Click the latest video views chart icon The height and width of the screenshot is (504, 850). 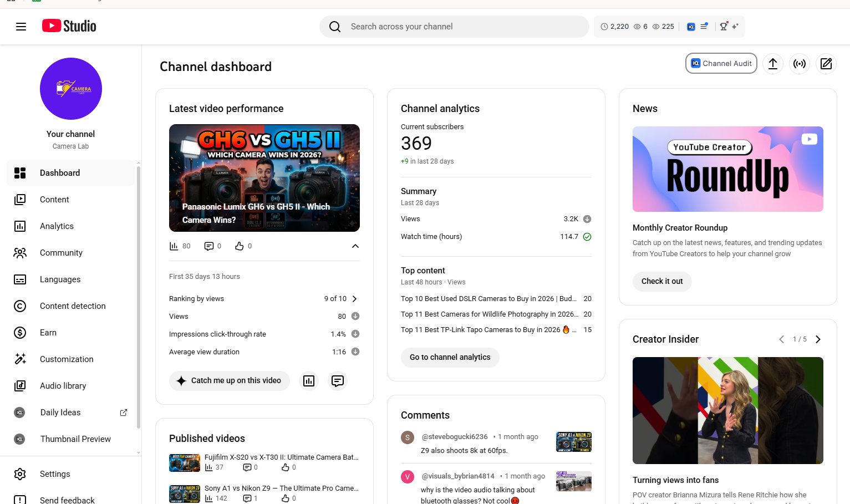point(174,246)
